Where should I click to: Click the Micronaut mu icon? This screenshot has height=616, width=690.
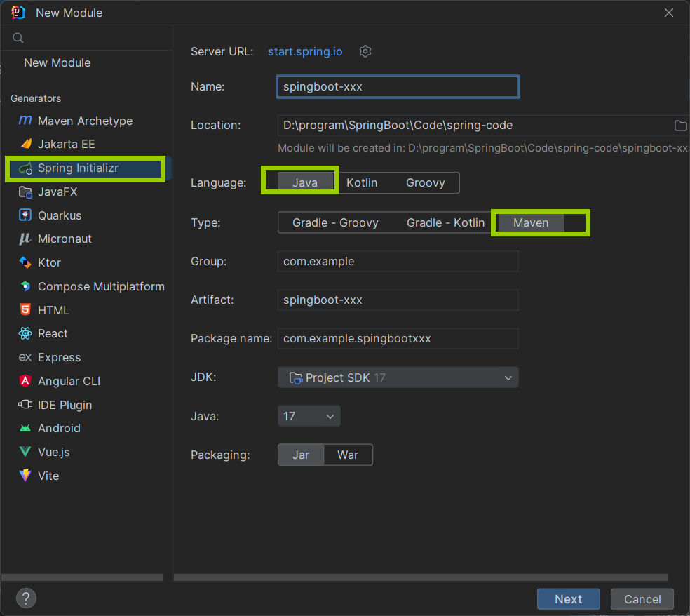25,239
